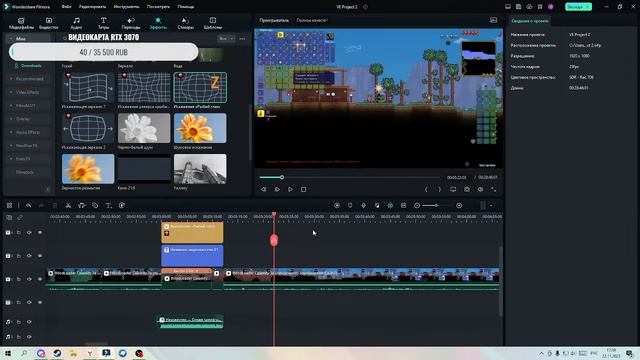The height and width of the screenshot is (360, 640).
Task: Open the Инструменты menu
Action: pyautogui.click(x=126, y=7)
